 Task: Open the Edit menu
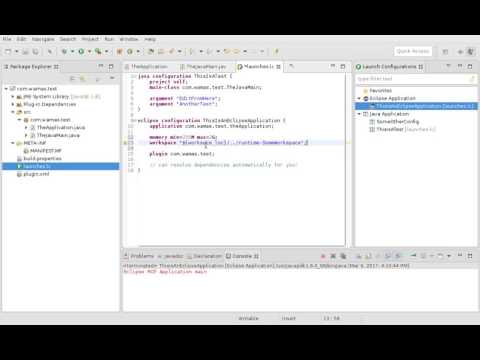[21, 39]
